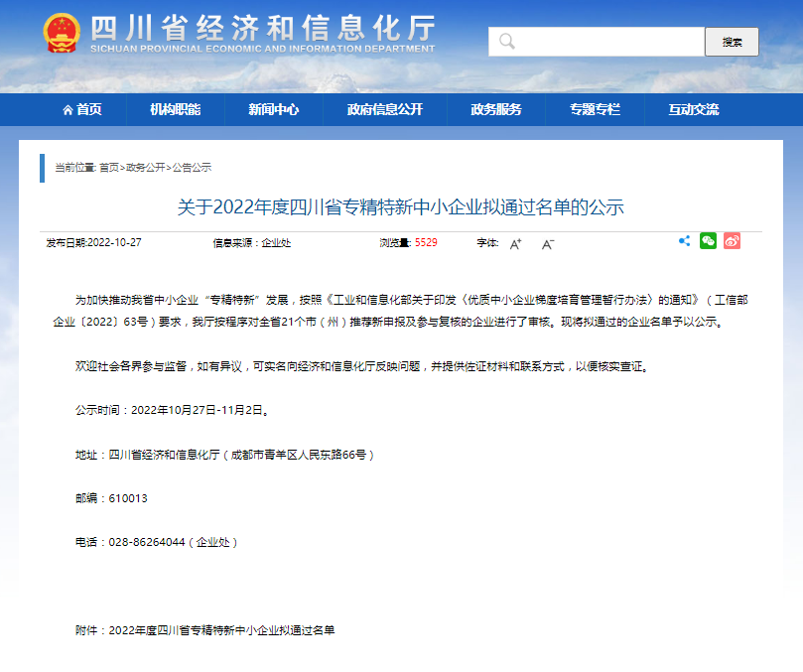Viewport: 803px width, 672px height.
Task: Select 政府信息公开 in the navigation bar
Action: coord(384,110)
